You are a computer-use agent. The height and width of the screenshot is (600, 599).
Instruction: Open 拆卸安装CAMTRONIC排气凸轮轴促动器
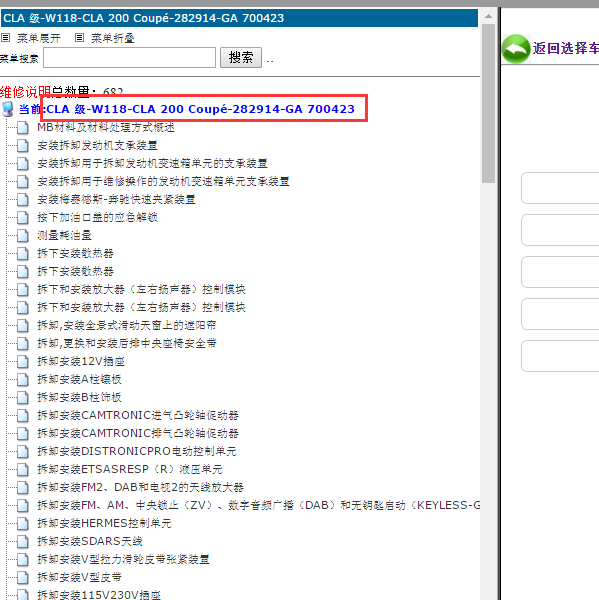(x=138, y=433)
